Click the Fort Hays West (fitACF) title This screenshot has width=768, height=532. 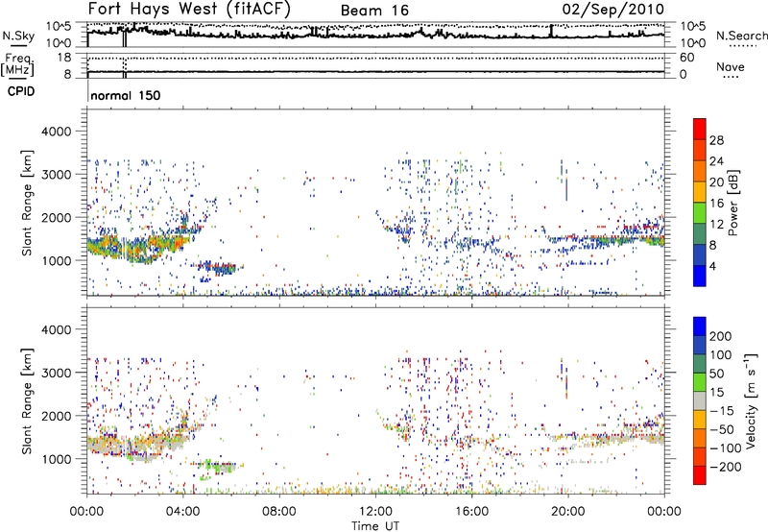(x=189, y=10)
